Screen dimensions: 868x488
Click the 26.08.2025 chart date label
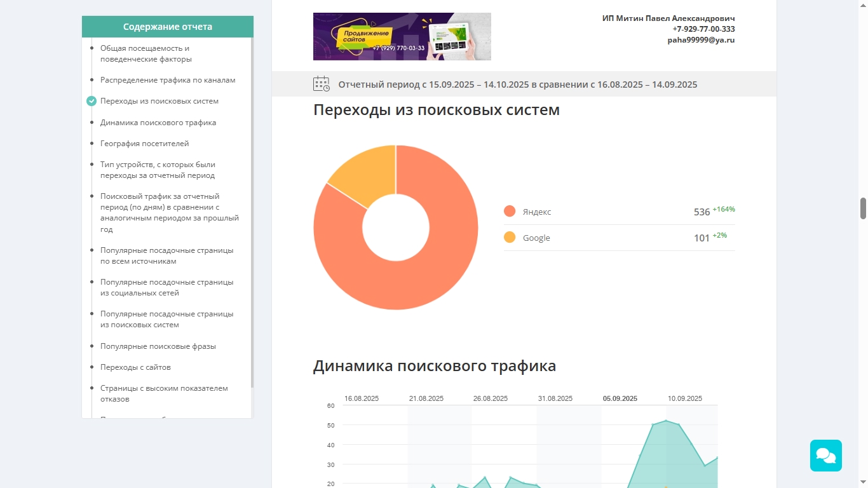(x=491, y=398)
